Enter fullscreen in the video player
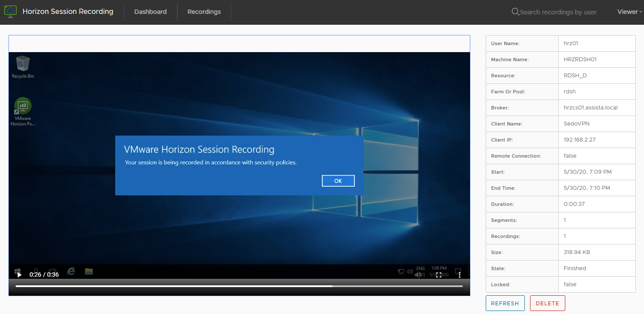The image size is (644, 314). [x=439, y=274]
